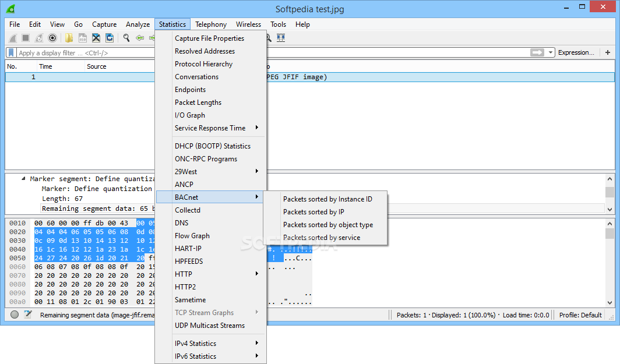Image resolution: width=620 pixels, height=364 pixels.
Task: Open the Edit menu
Action: coord(35,24)
